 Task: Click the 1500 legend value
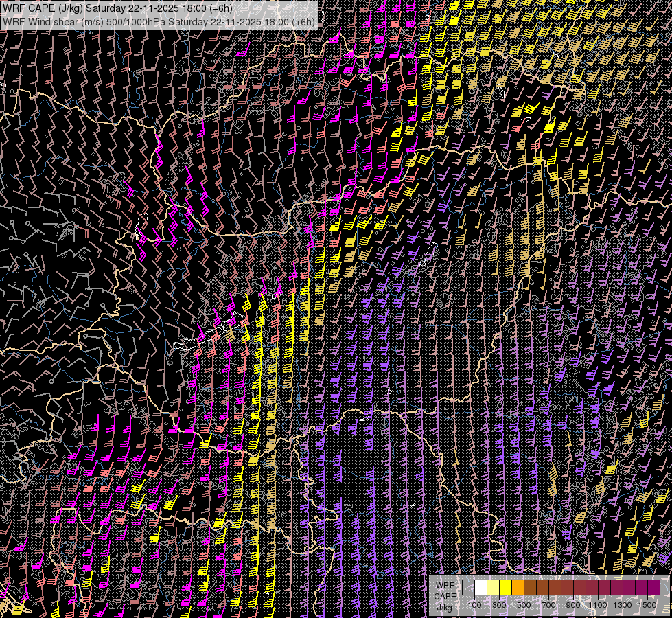pos(647,604)
